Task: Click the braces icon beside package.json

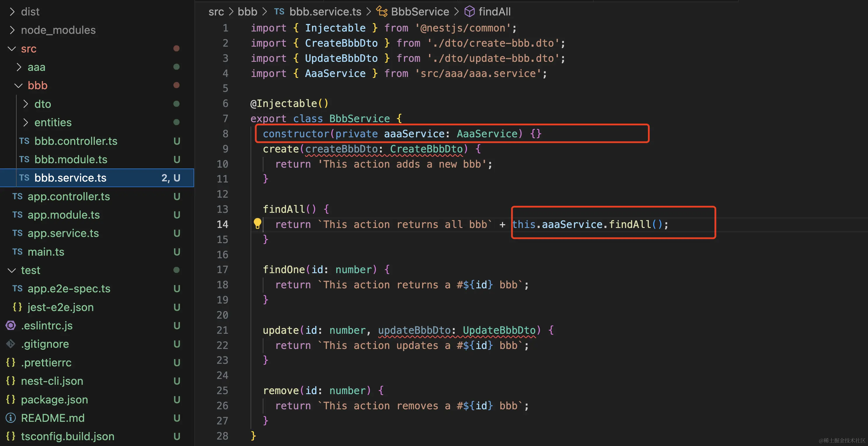Action: pos(11,400)
